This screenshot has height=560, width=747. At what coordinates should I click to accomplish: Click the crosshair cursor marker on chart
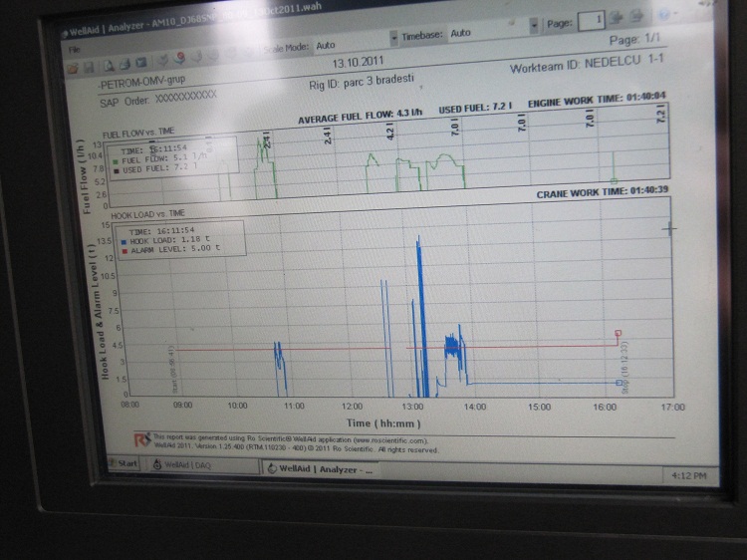[668, 228]
